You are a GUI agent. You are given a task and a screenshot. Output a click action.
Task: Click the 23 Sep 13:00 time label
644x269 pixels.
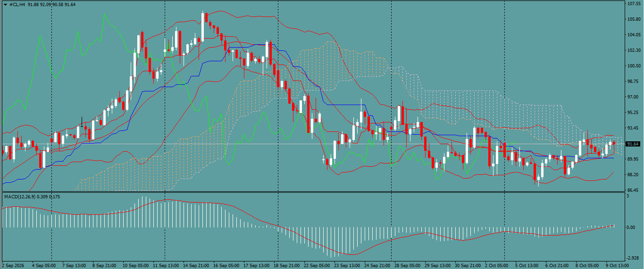347,266
